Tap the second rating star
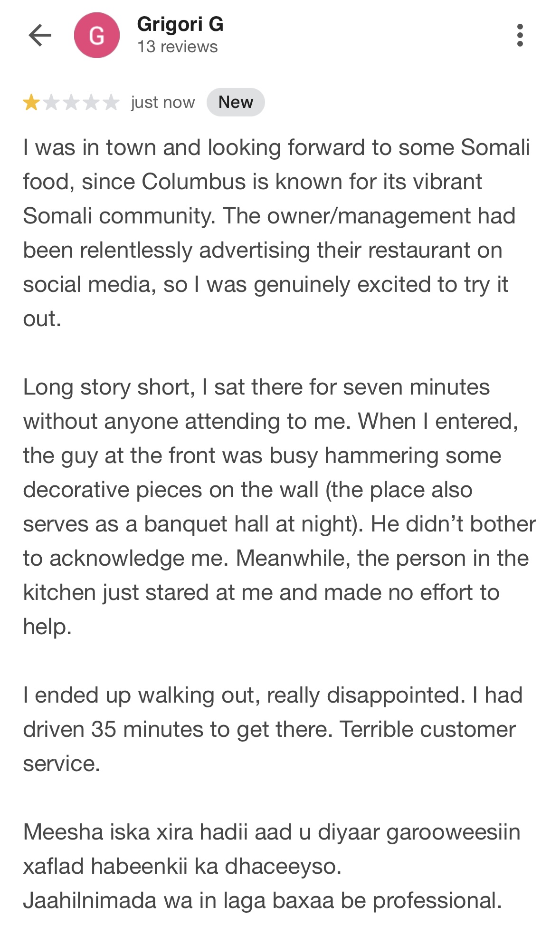560x937 pixels. point(51,102)
